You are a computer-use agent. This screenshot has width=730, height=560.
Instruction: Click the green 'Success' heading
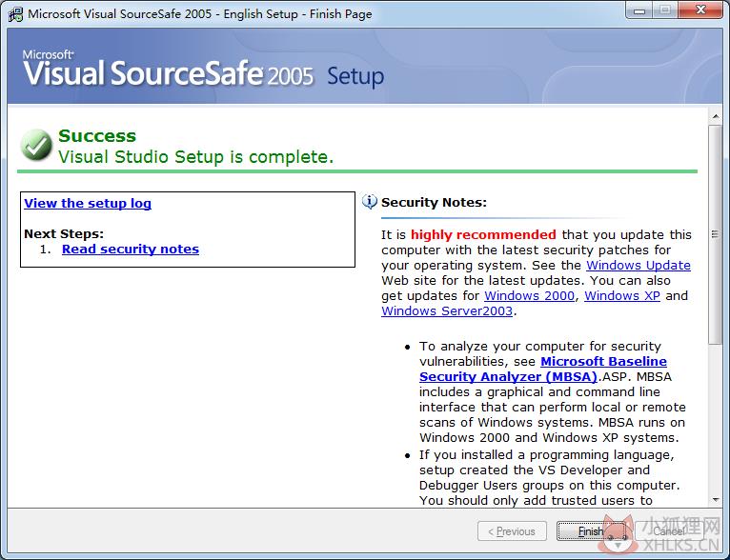click(97, 136)
